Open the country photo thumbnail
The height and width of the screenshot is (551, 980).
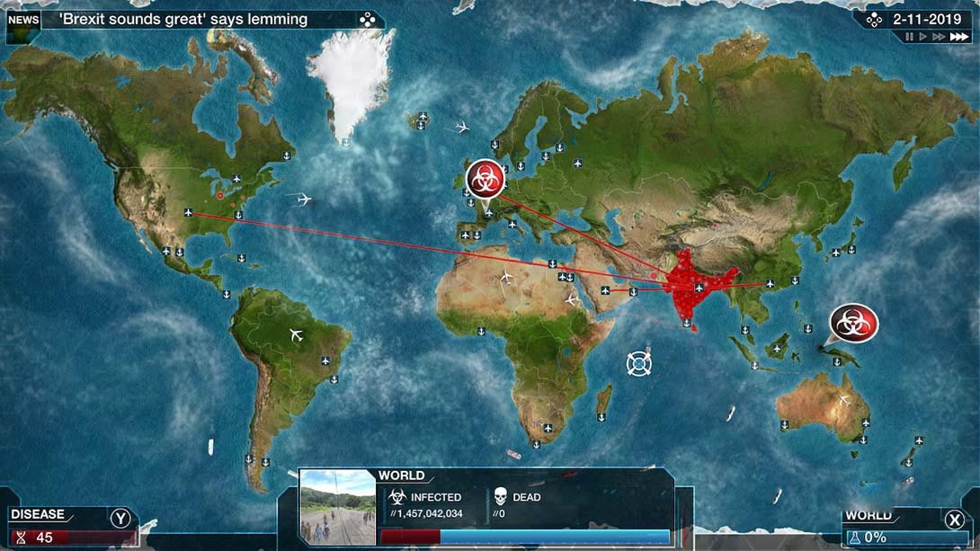(x=337, y=507)
